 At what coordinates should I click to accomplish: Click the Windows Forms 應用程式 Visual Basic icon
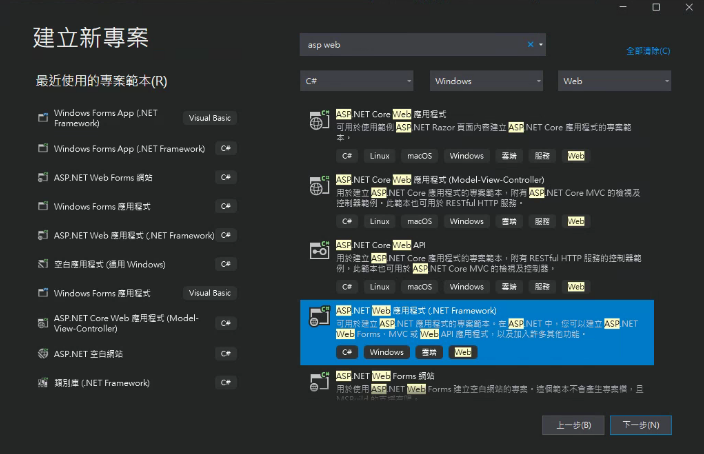[43, 293]
